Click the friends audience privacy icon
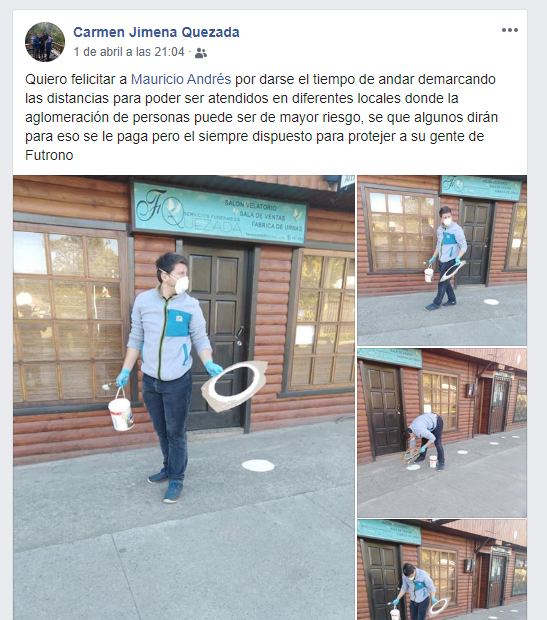Screen dimensions: 547x620 (201, 53)
